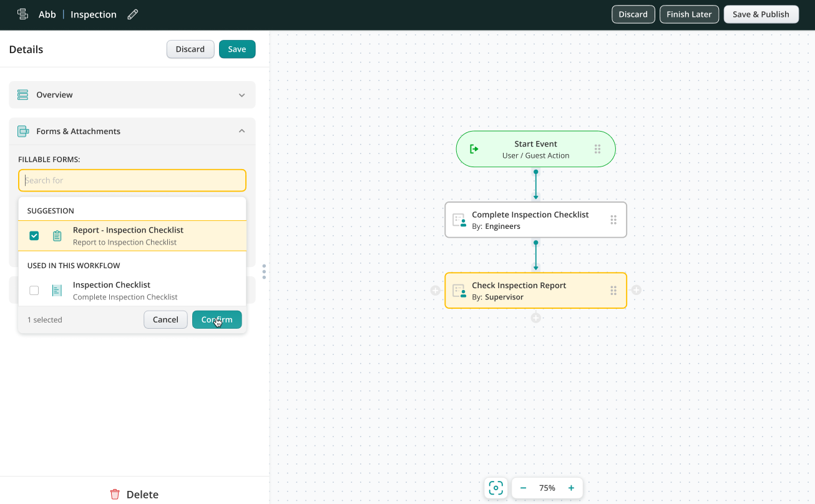Uncheck Report - Inspection Checklist checkbox

click(x=34, y=236)
